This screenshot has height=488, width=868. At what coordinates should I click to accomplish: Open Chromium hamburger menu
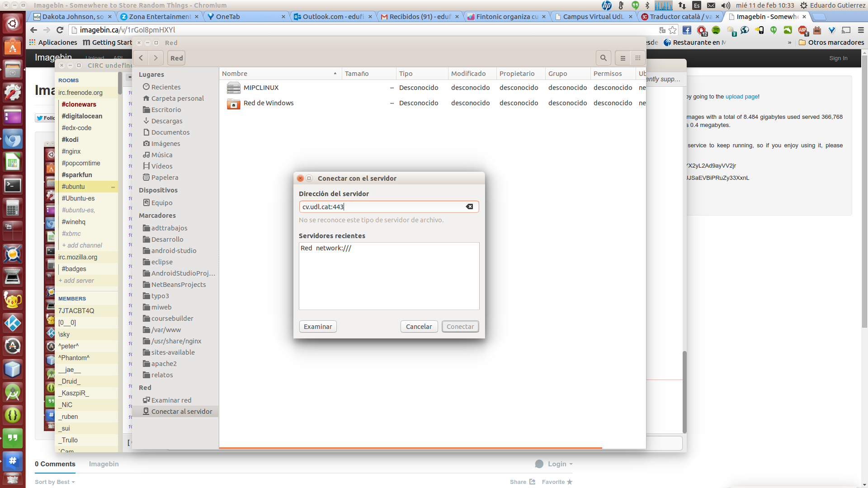[861, 30]
